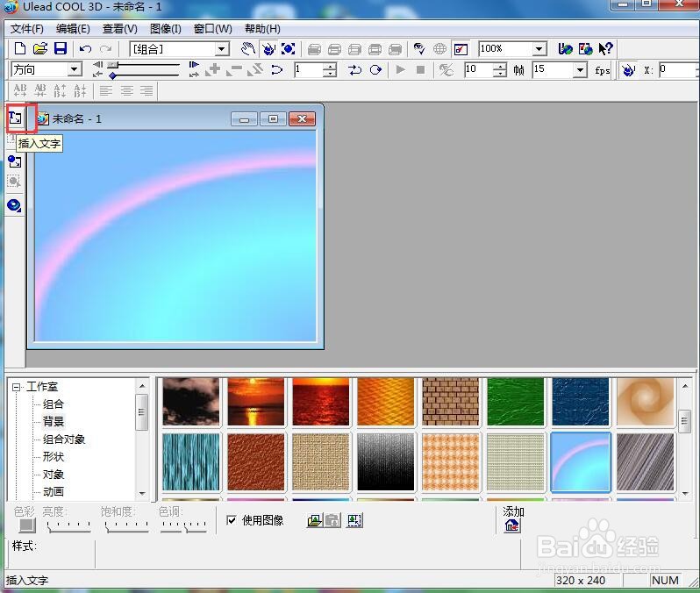Viewport: 700px width, 593px height.
Task: Click the reverse key frames icon
Action: (x=255, y=69)
